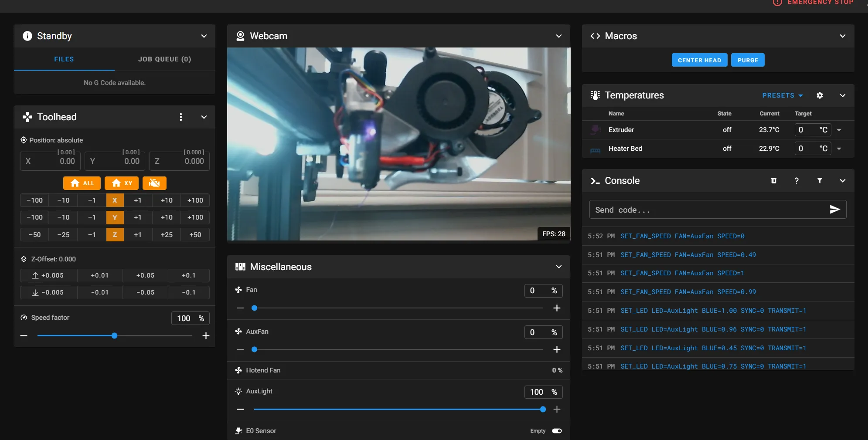The height and width of the screenshot is (440, 868).
Task: Decrease Speed factor with minus icon
Action: click(x=24, y=336)
